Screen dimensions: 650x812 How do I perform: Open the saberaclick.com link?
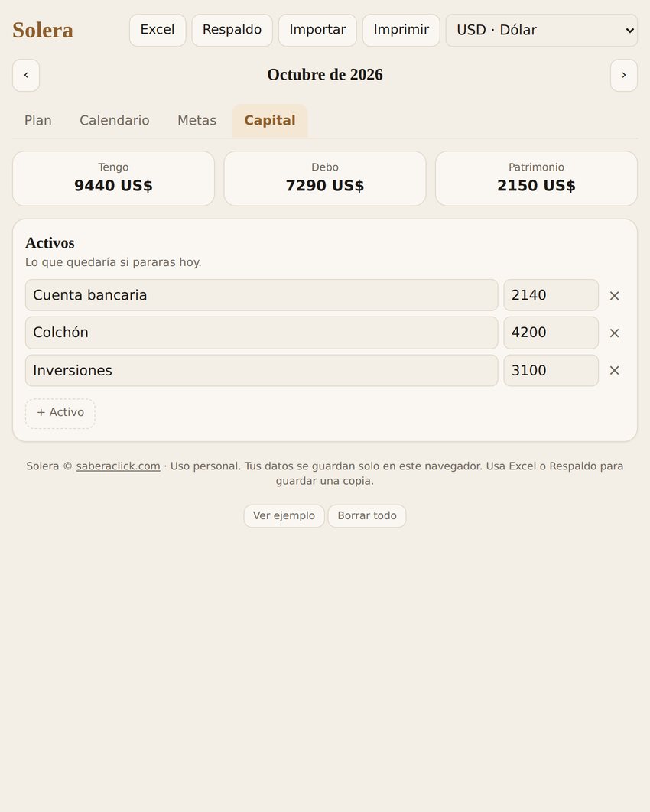(118, 466)
